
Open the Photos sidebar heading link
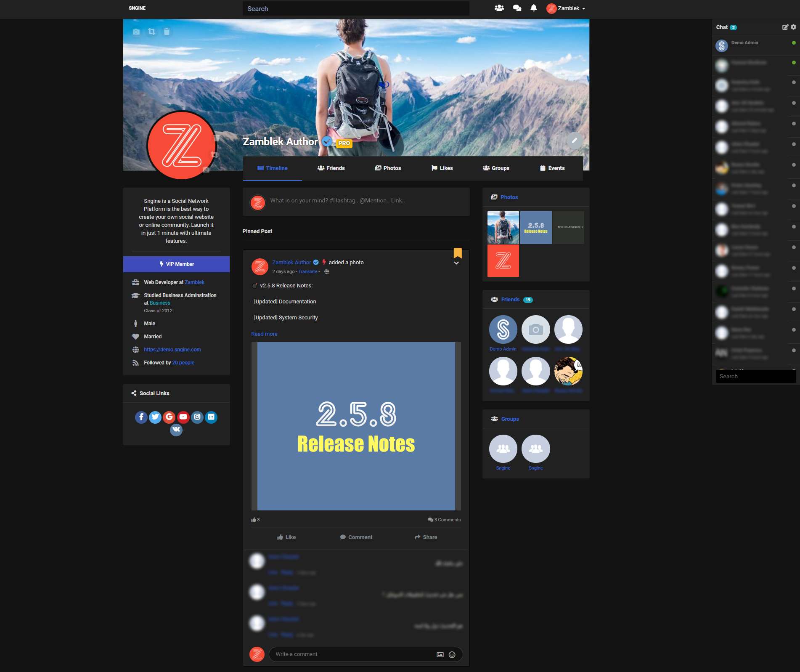[509, 197]
